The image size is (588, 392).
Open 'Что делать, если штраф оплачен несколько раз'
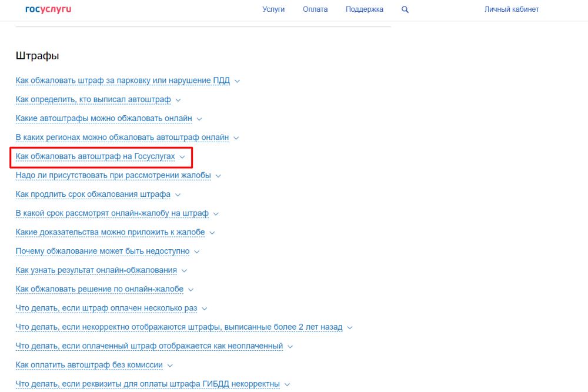[x=106, y=308]
